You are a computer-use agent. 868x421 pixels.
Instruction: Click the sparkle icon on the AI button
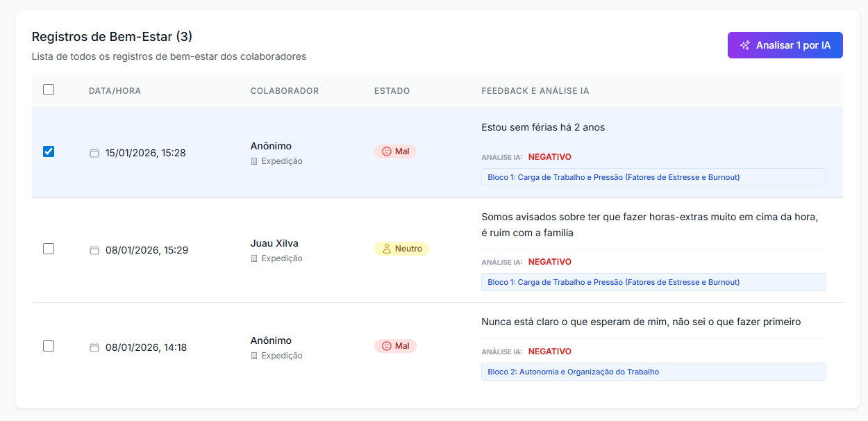coord(744,44)
